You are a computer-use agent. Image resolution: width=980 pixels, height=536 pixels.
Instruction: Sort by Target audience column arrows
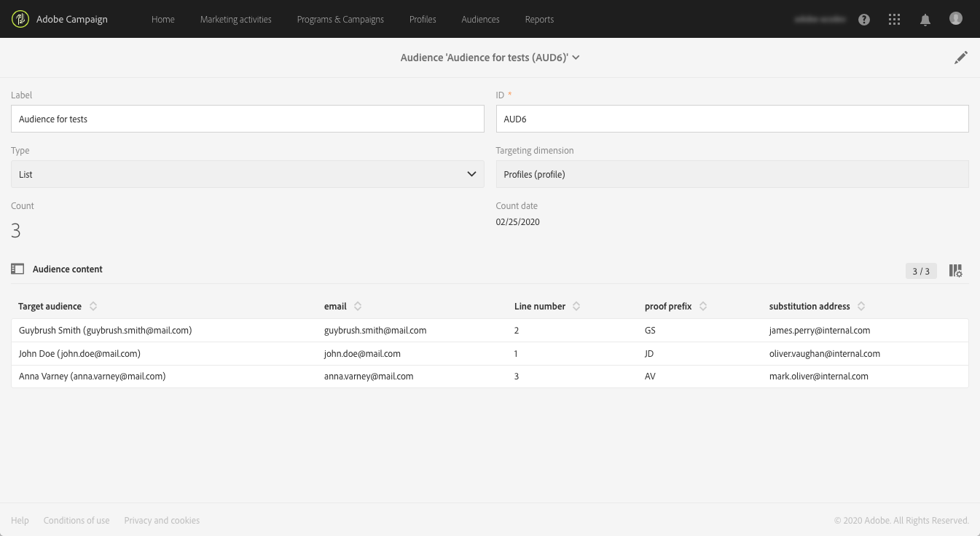(93, 307)
